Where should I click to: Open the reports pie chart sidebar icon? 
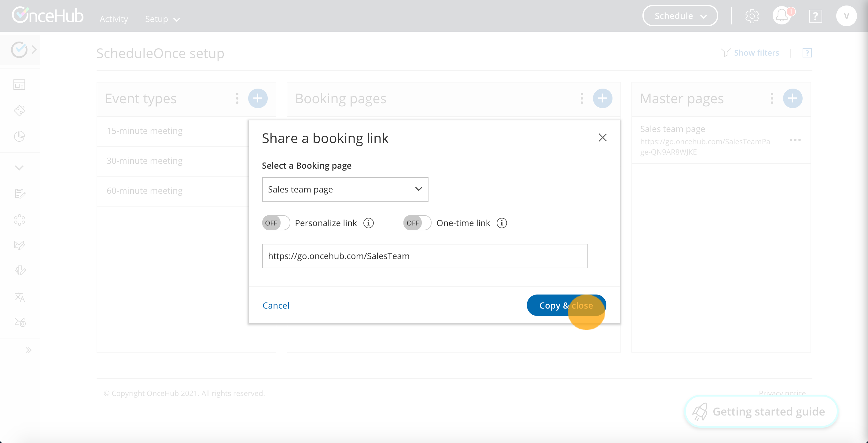coord(19,136)
